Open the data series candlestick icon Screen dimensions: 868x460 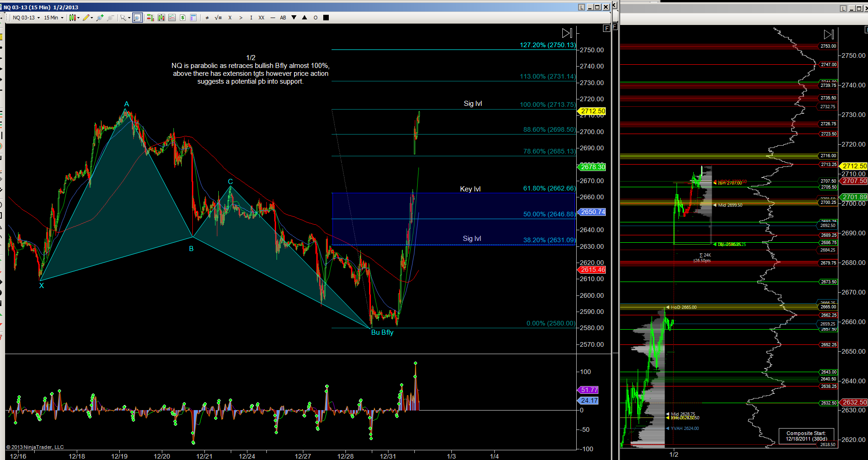[161, 18]
